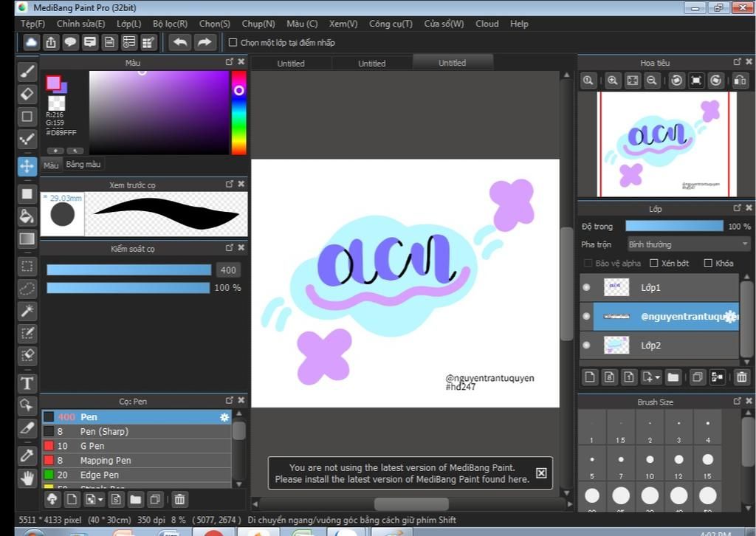Duplicate the current layer

point(697,377)
